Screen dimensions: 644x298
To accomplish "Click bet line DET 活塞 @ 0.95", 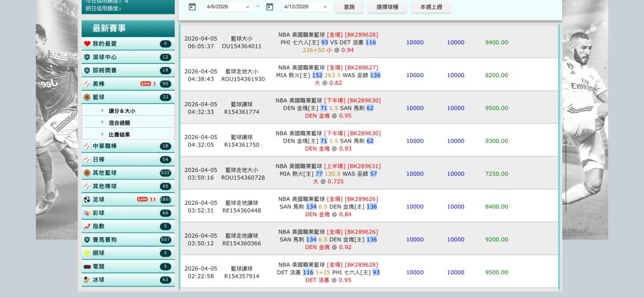I will point(328,280).
